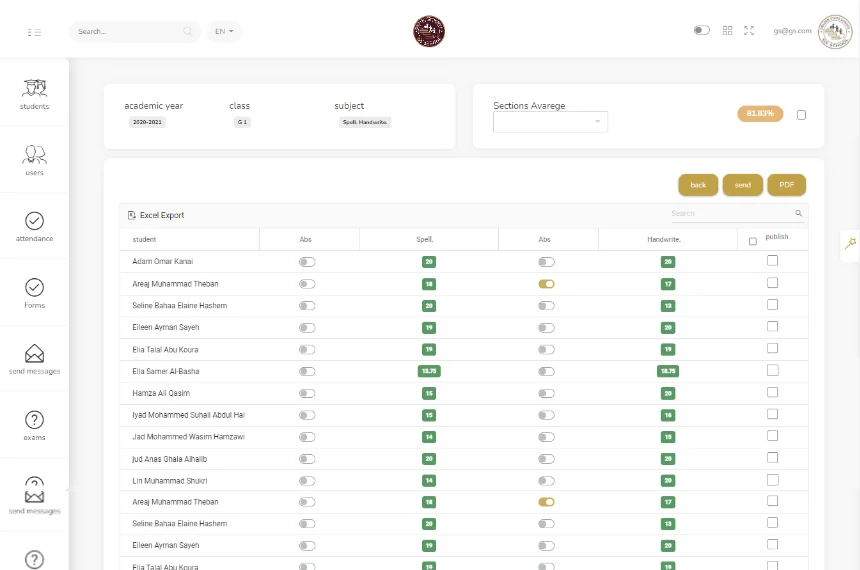Open the Forms checkmark icon
This screenshot has width=860, height=570.
pos(34,287)
